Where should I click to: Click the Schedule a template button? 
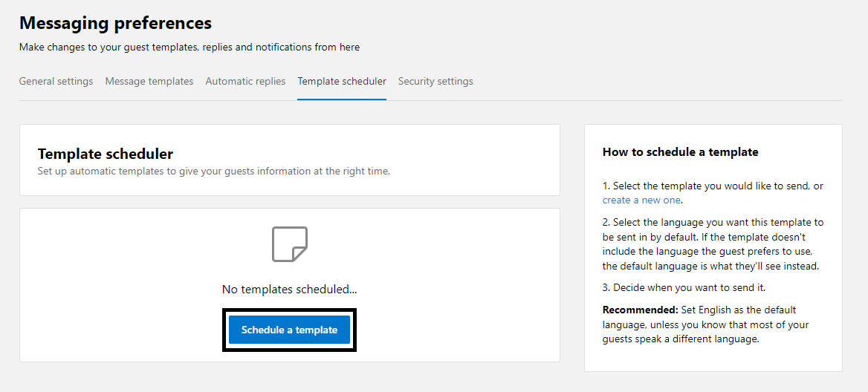(x=290, y=330)
